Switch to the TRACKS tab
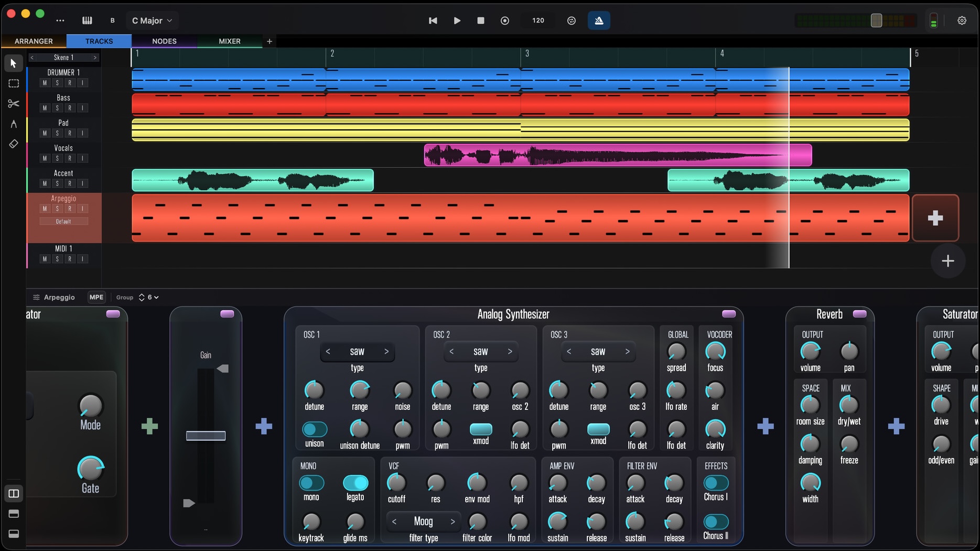The height and width of the screenshot is (551, 980). (99, 41)
